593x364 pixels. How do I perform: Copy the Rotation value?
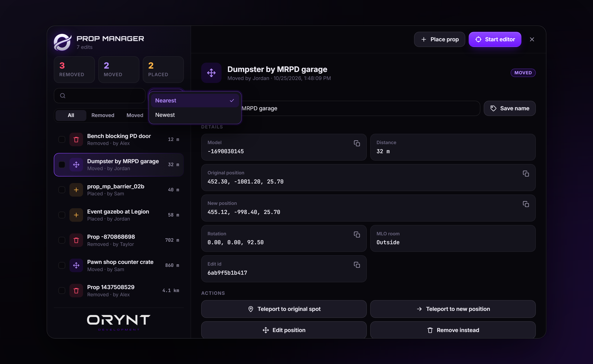357,234
